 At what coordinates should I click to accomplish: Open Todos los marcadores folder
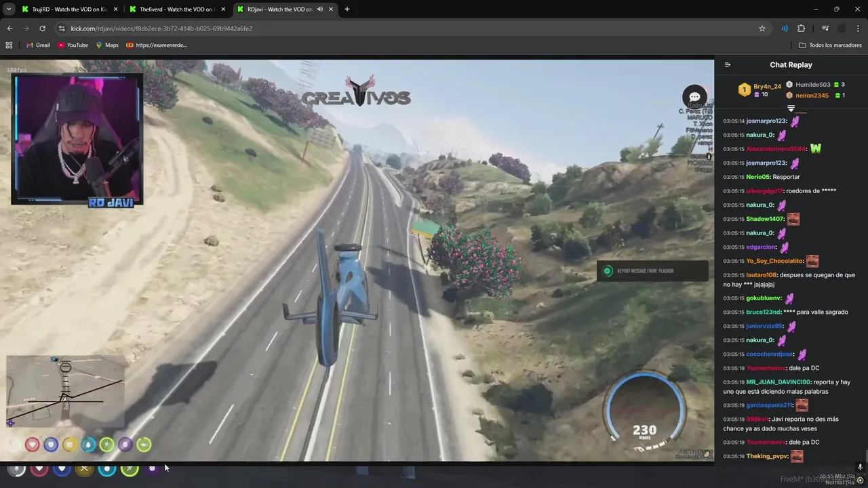(830, 45)
